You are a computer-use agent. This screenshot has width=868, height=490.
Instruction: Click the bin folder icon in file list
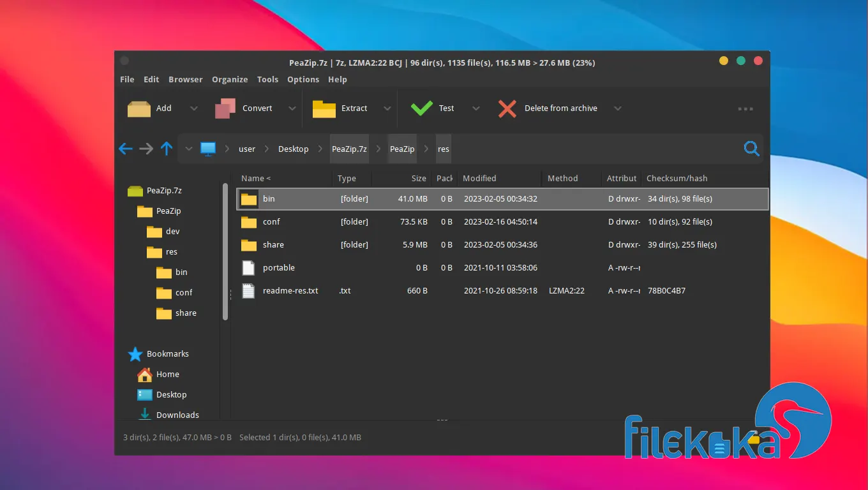249,199
